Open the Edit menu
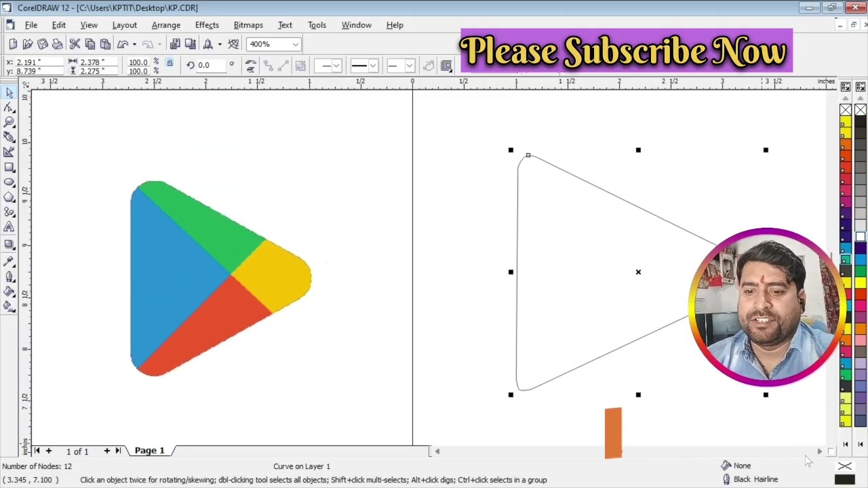 pyautogui.click(x=59, y=25)
